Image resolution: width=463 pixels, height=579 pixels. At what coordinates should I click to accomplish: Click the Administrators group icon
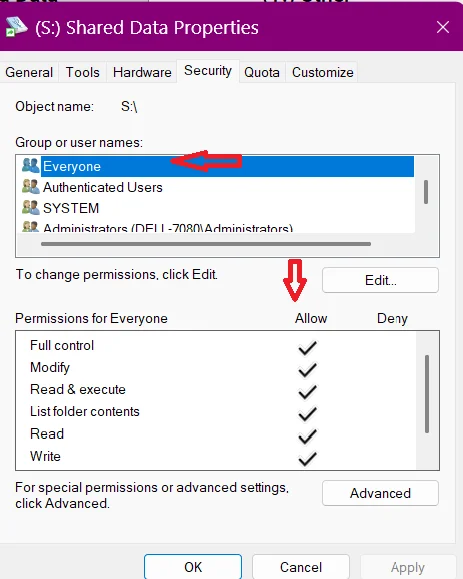click(x=31, y=226)
